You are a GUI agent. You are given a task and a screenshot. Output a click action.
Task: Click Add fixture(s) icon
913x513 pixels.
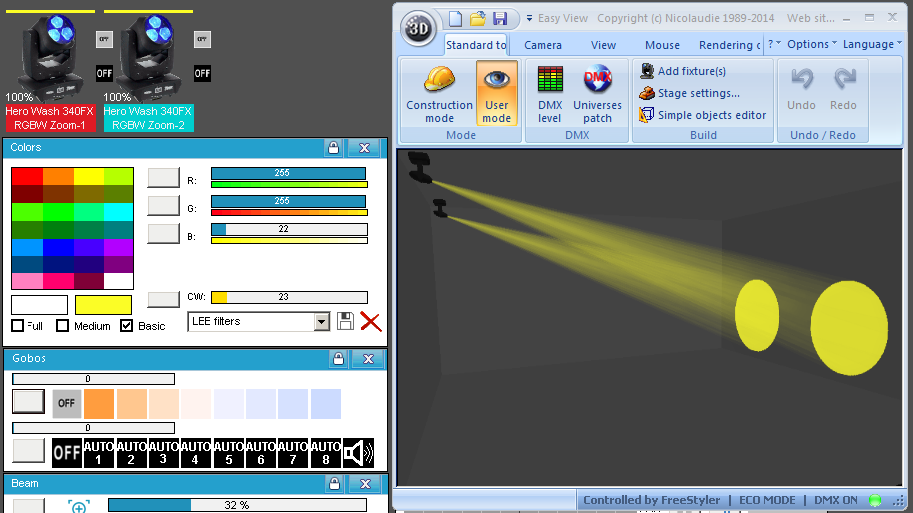pos(647,71)
